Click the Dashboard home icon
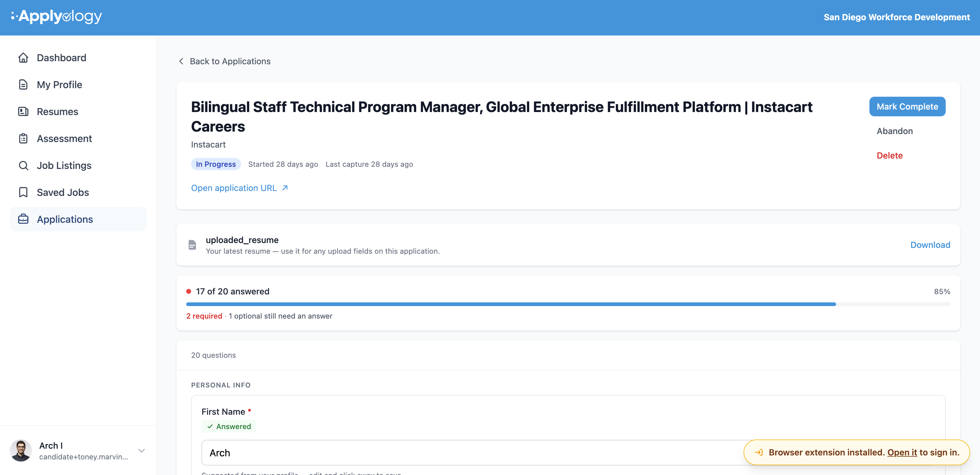This screenshot has width=980, height=475. (23, 58)
